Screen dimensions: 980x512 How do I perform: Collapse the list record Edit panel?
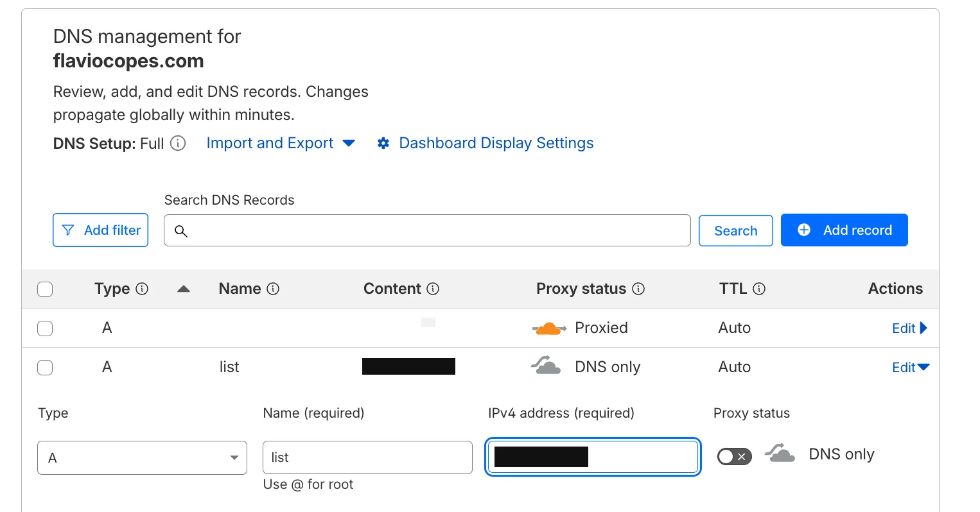911,367
